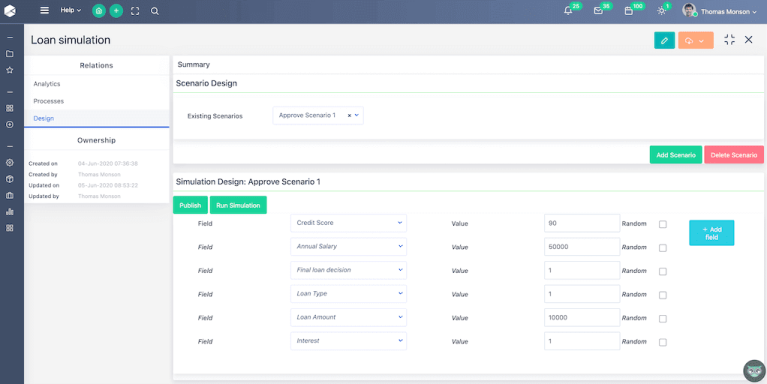The image size is (767, 384).
Task: Open the owl chat assistant icon
Action: click(754, 371)
